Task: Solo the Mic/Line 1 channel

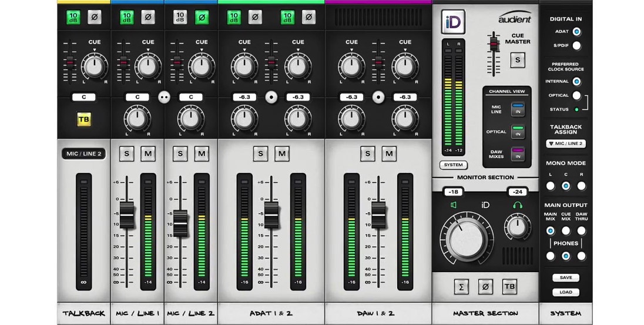Action: pyautogui.click(x=126, y=153)
